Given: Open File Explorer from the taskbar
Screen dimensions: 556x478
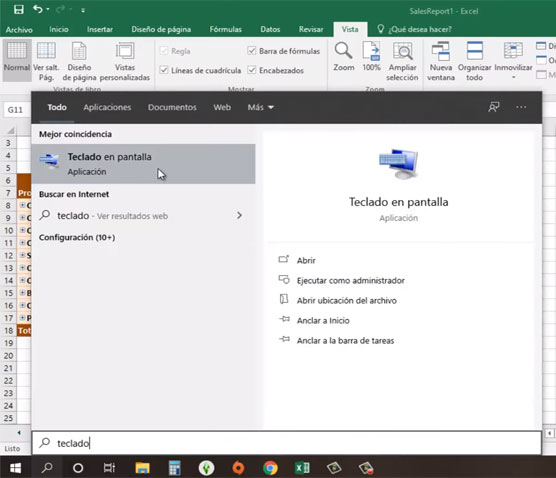Looking at the screenshot, I should click(x=143, y=468).
